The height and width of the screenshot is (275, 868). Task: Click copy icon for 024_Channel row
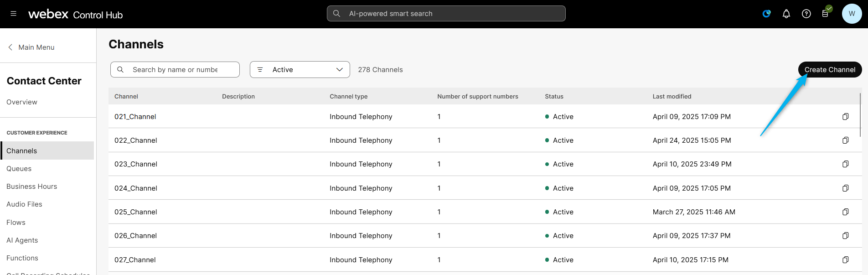pyautogui.click(x=845, y=188)
